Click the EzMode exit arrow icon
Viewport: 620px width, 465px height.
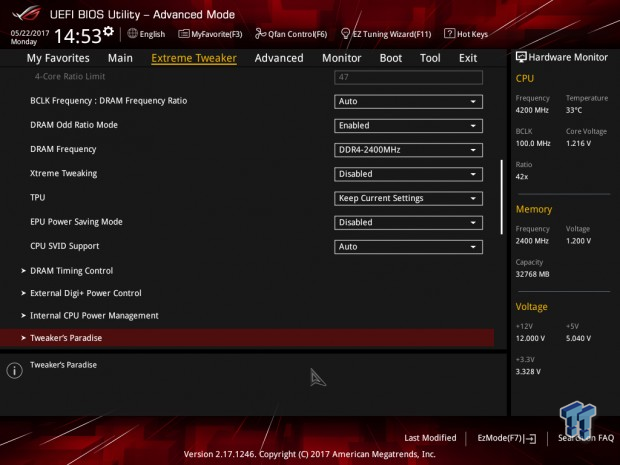tap(531, 438)
